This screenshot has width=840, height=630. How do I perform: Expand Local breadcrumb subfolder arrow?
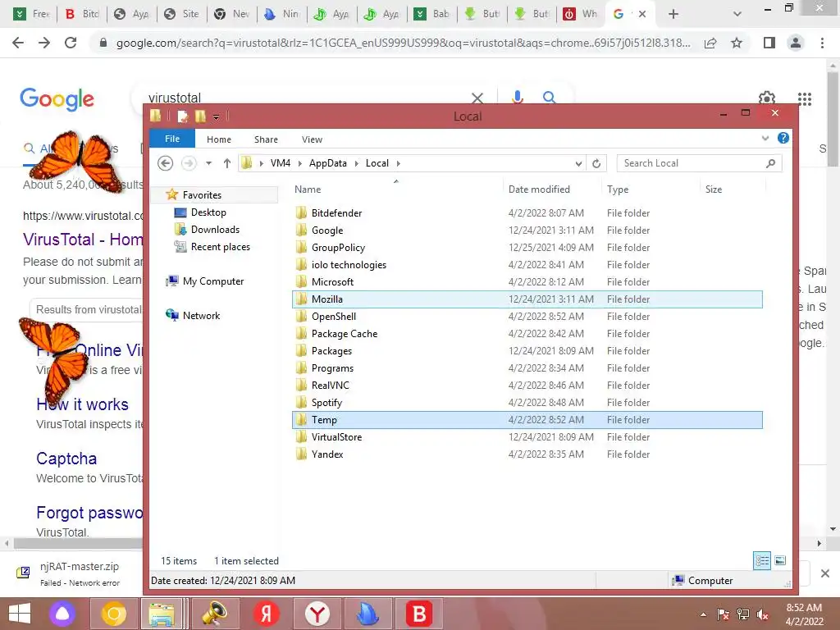click(x=398, y=163)
